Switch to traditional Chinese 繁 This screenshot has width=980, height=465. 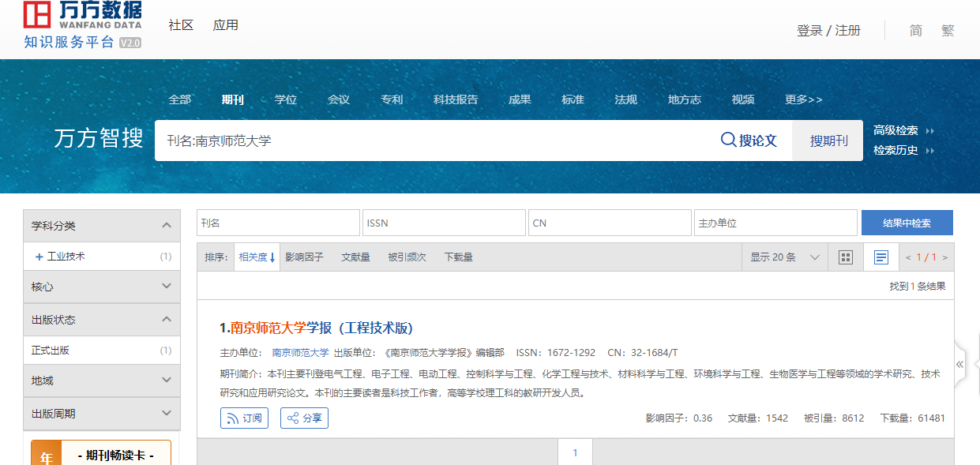click(x=948, y=30)
